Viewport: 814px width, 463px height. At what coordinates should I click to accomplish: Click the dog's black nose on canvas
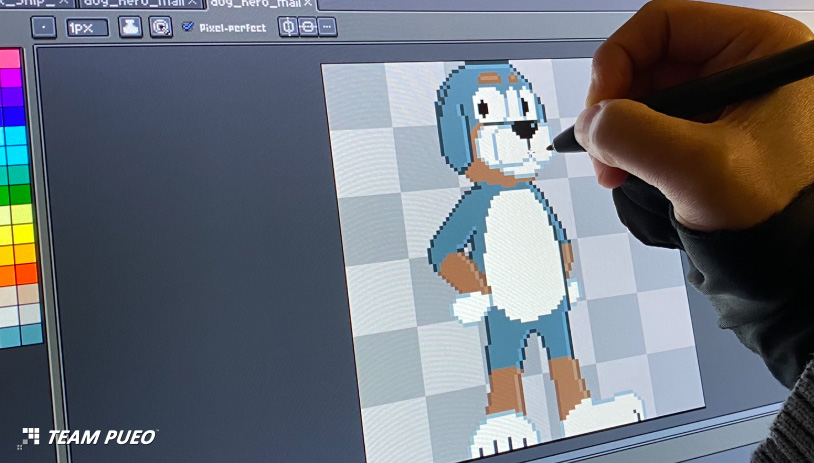point(525,129)
